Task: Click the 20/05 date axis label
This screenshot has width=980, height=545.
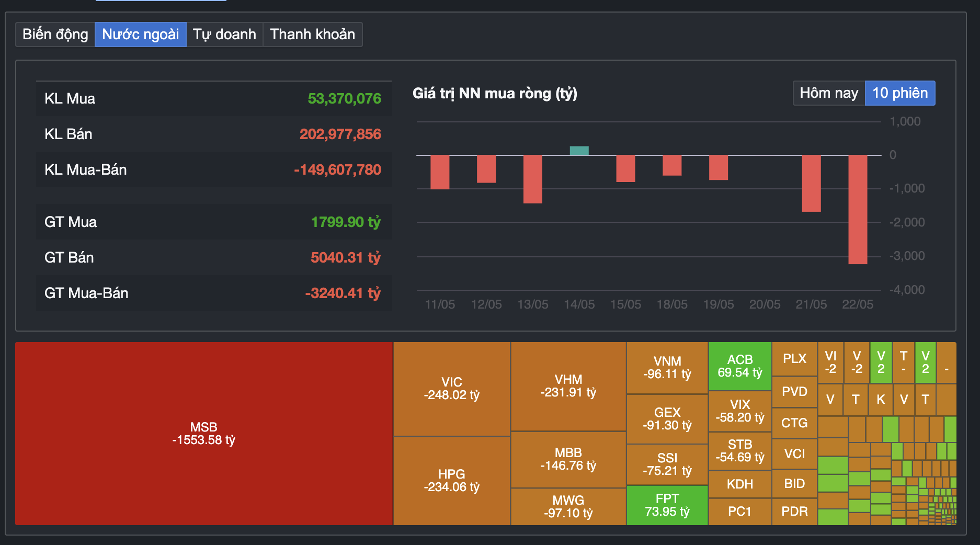Action: click(x=765, y=304)
